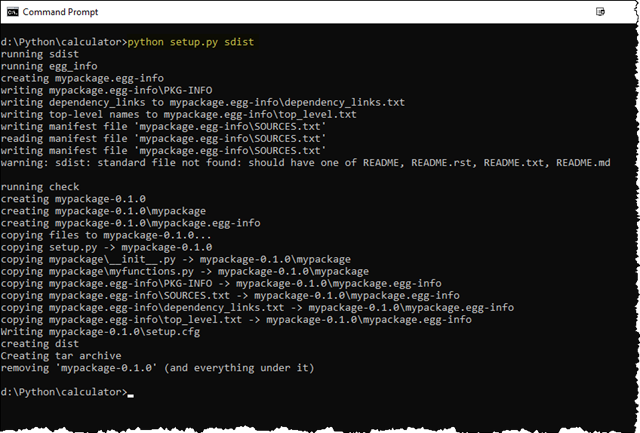Click the 'writing dependency_links to' output line
The width and height of the screenshot is (640, 433).
tap(203, 102)
